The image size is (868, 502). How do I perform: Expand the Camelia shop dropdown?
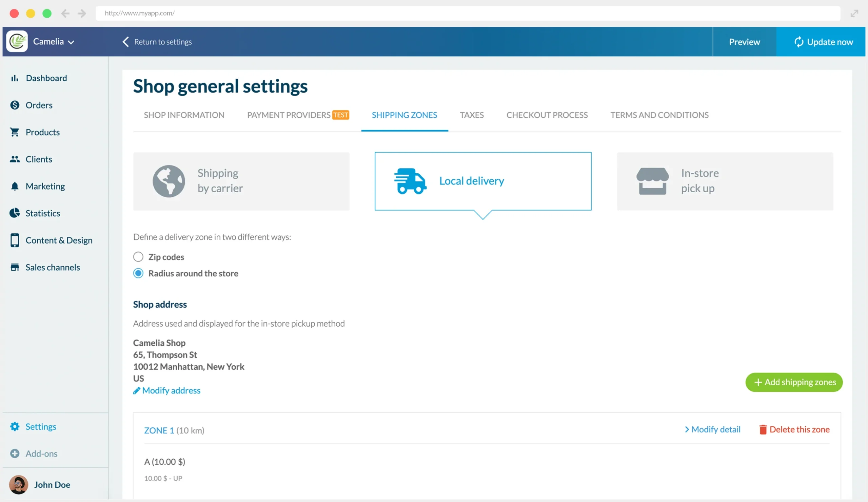(72, 41)
